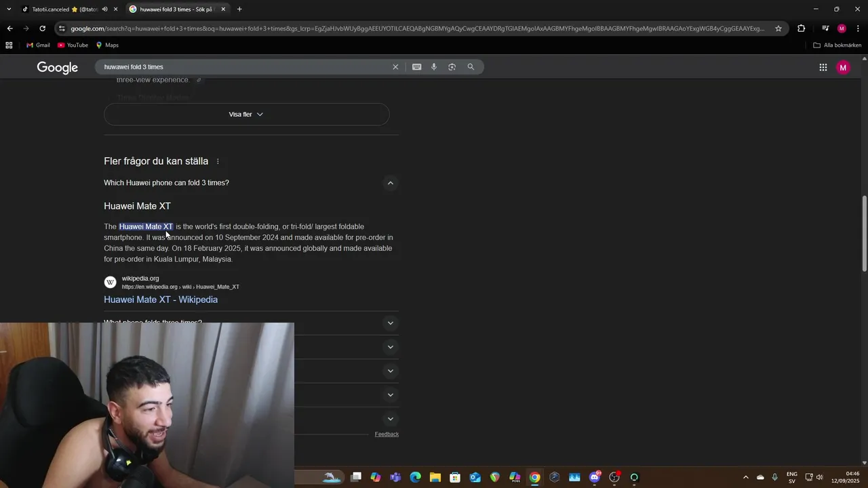The image size is (868, 488).
Task: Open the Chrome extensions menu
Action: point(801,28)
